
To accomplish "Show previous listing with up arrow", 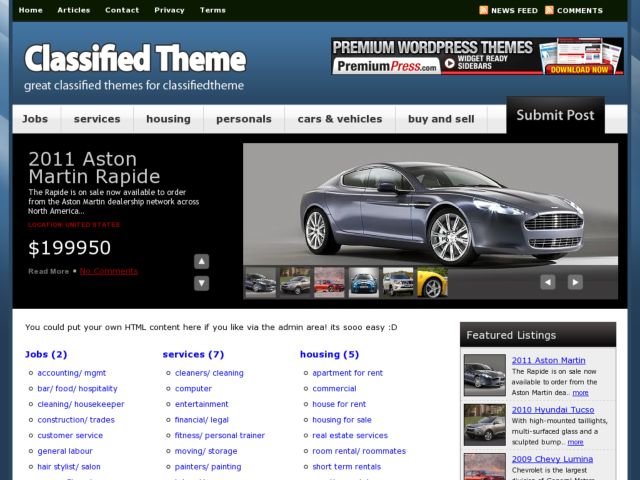I will (202, 262).
